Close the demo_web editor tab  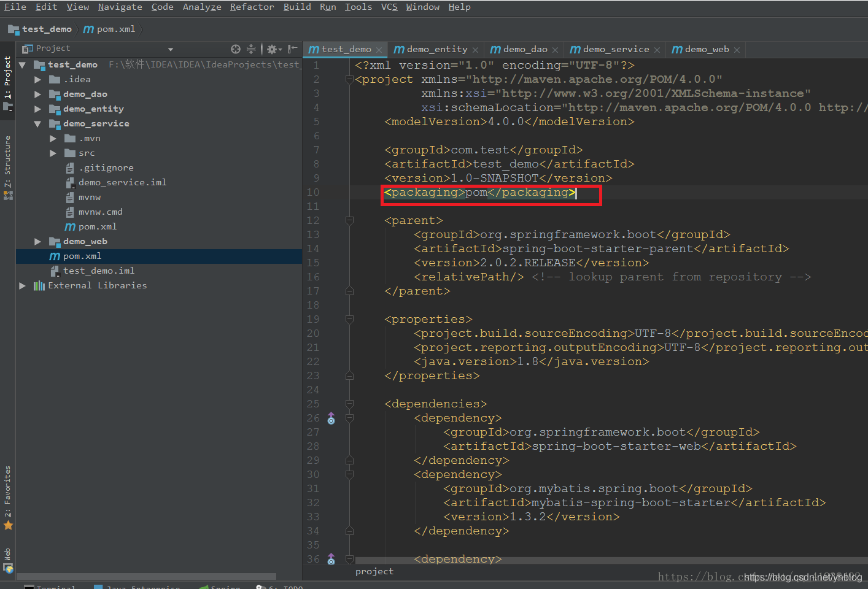click(x=737, y=50)
